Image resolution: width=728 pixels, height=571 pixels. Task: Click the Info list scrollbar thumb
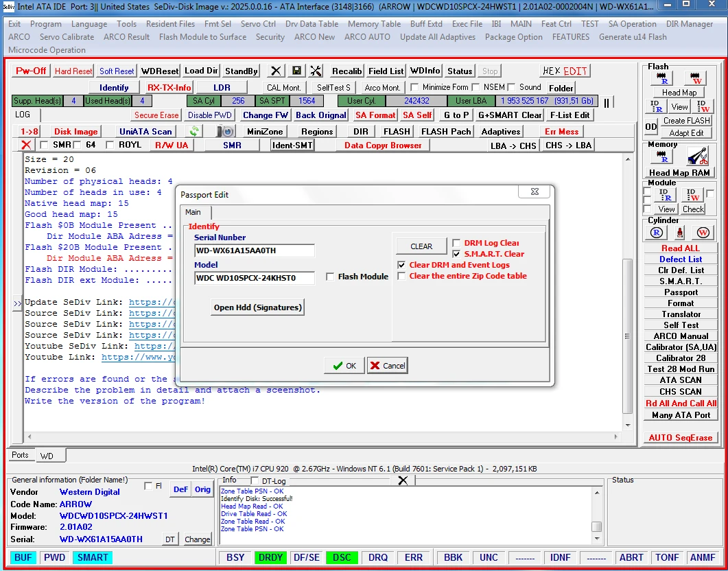coord(598,527)
